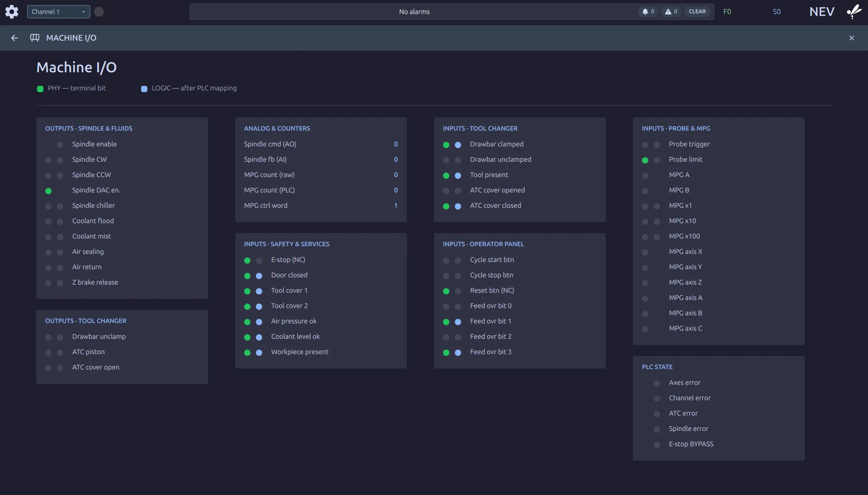Screen dimensions: 868x495
Task: Click the ATC piston output row
Action: pyautogui.click(x=122, y=352)
